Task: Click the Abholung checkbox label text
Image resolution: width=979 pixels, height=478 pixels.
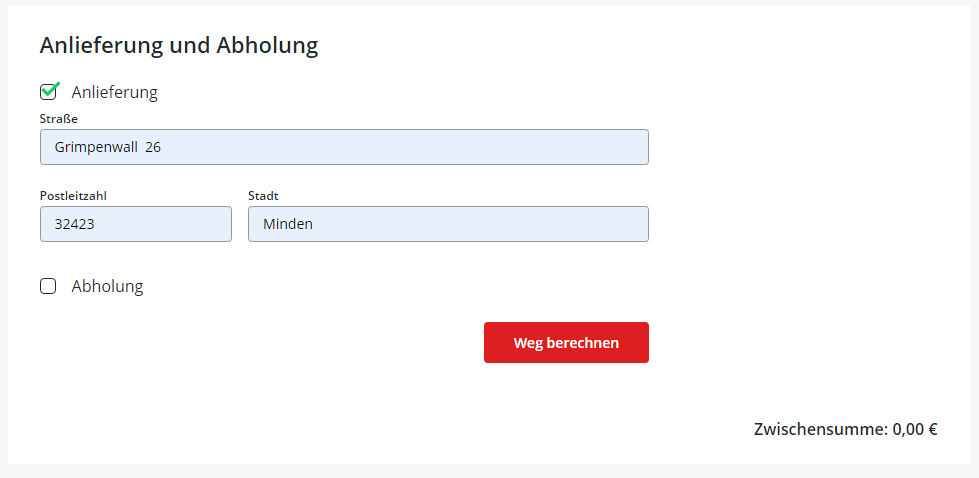Action: [x=108, y=287]
